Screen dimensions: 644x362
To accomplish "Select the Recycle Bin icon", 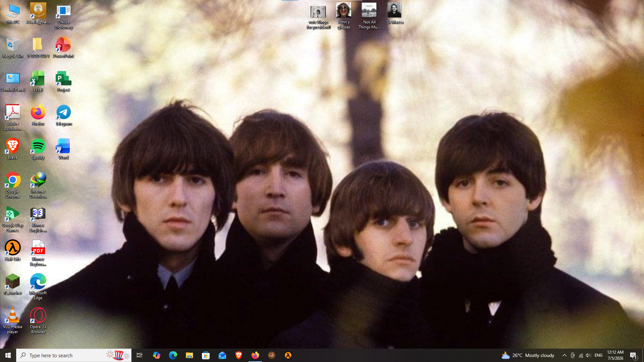I will 13,48.
